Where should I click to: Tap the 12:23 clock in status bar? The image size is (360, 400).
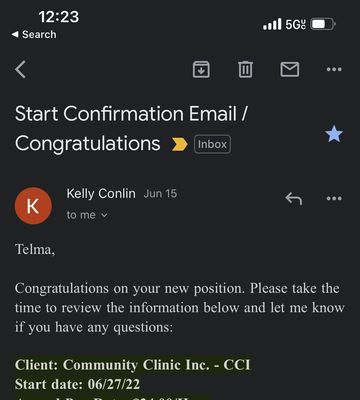coord(59,17)
